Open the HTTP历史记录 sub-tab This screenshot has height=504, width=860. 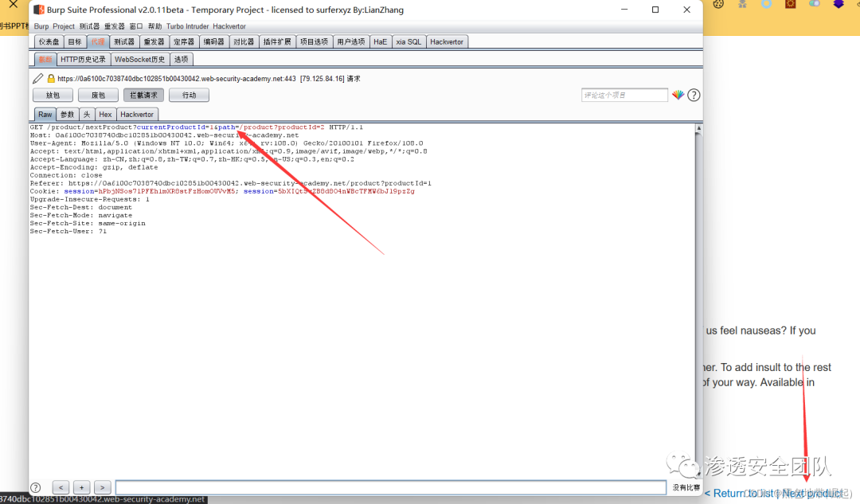[84, 59]
